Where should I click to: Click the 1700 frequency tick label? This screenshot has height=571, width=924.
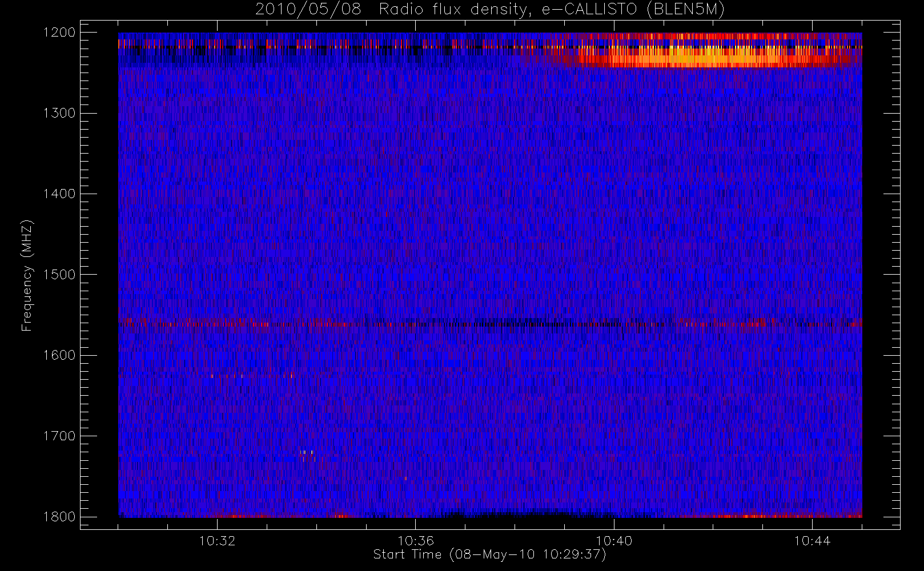point(59,436)
